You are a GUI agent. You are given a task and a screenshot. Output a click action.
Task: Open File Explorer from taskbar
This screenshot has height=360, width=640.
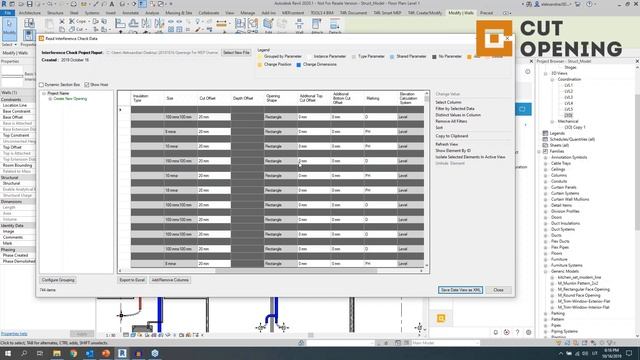pyautogui.click(x=57, y=353)
